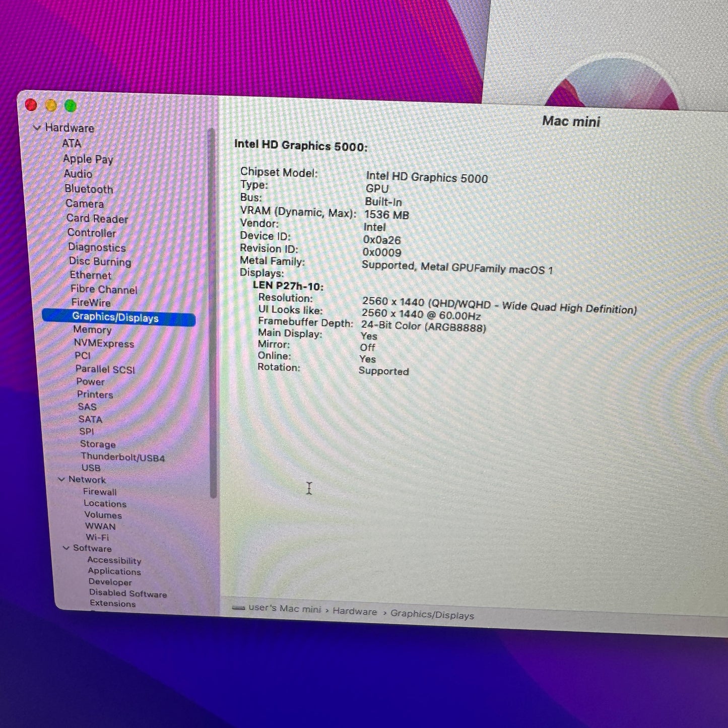Select ATA in the sidebar
This screenshot has height=728, width=728.
pyautogui.click(x=71, y=143)
